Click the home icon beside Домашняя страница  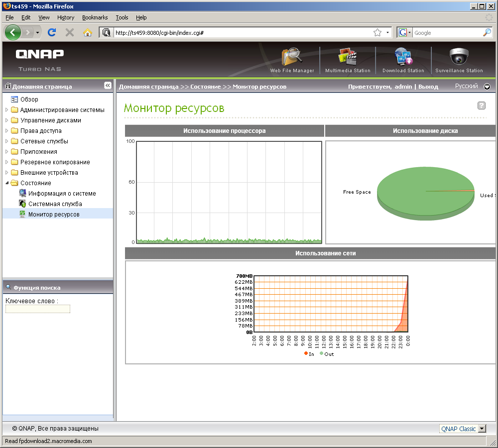pos(8,86)
